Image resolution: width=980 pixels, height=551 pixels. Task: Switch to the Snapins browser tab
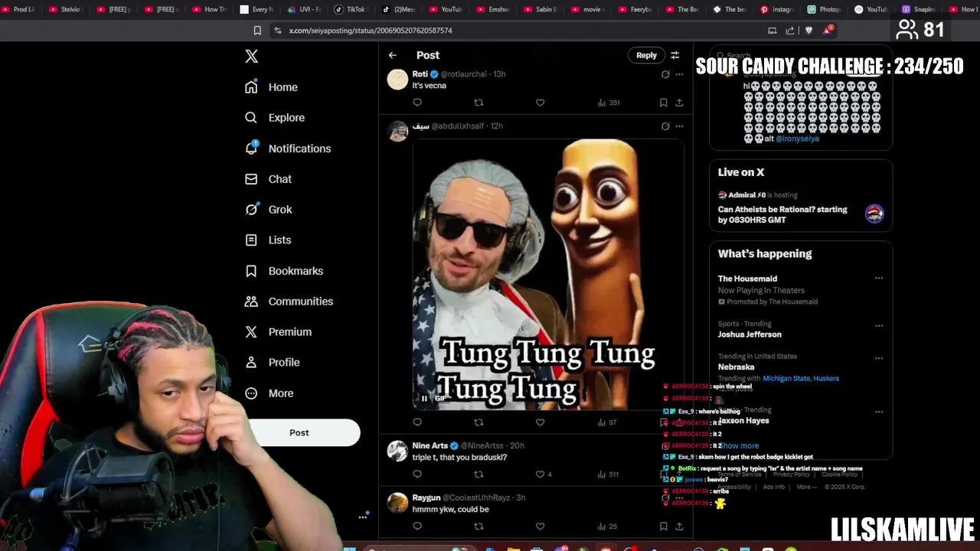[917, 9]
